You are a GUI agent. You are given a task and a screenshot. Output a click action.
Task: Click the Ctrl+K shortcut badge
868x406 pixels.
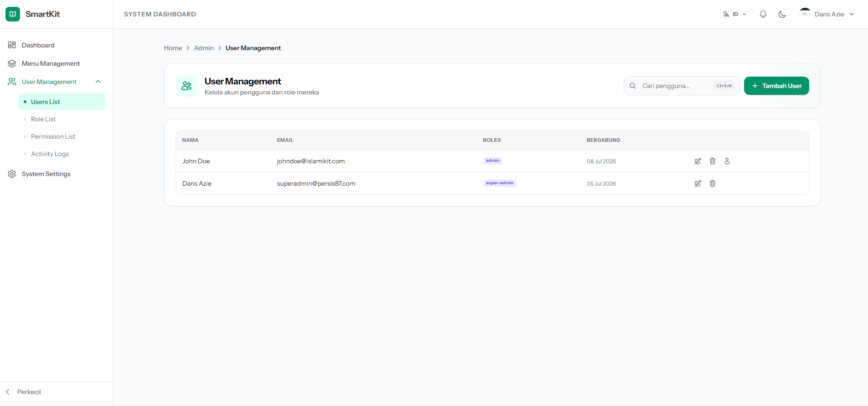click(724, 86)
